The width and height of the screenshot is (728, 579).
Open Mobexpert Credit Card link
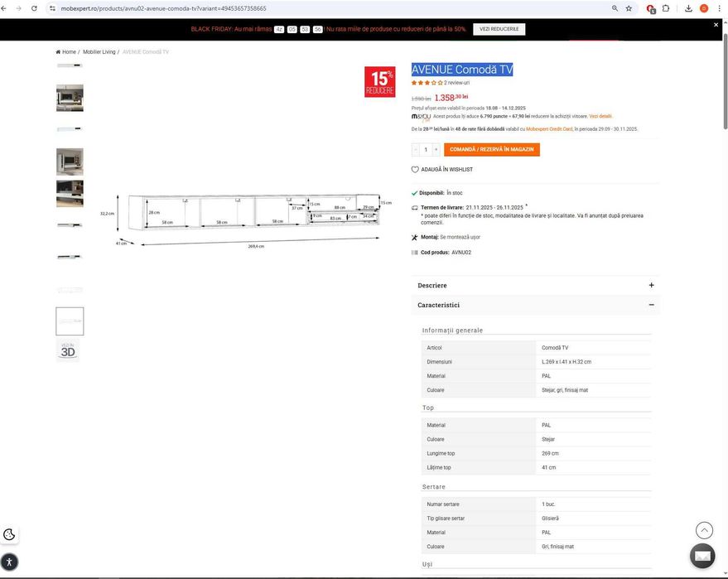(x=549, y=129)
